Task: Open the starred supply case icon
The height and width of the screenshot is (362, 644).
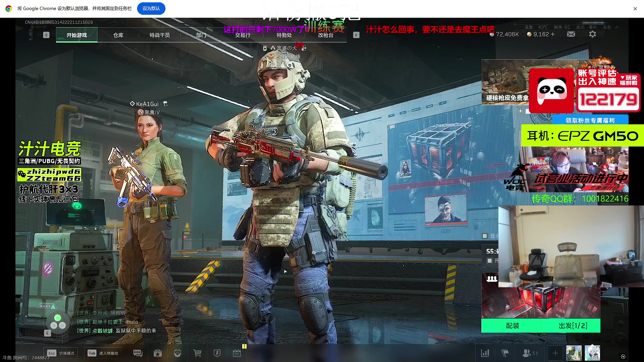Action: 158,353
